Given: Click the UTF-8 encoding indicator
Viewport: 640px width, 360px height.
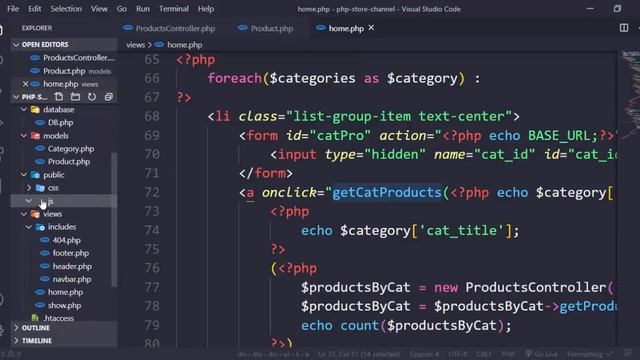Looking at the screenshot, I should tap(458, 354).
